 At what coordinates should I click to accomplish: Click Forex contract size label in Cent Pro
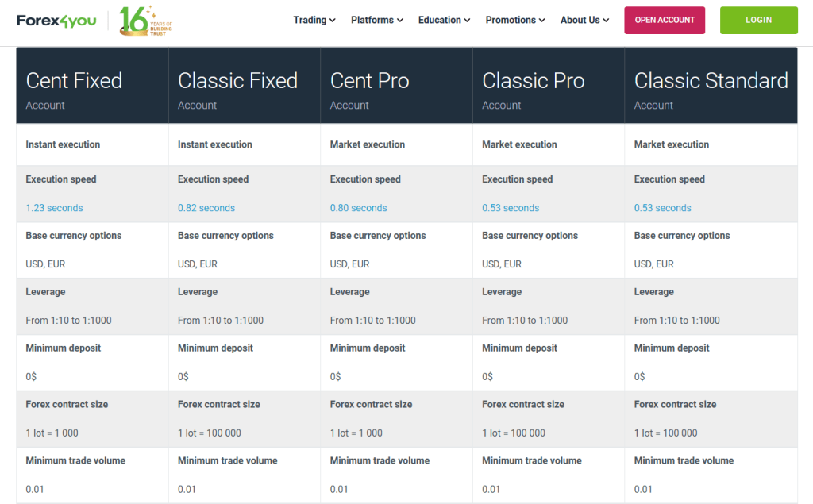pyautogui.click(x=372, y=405)
